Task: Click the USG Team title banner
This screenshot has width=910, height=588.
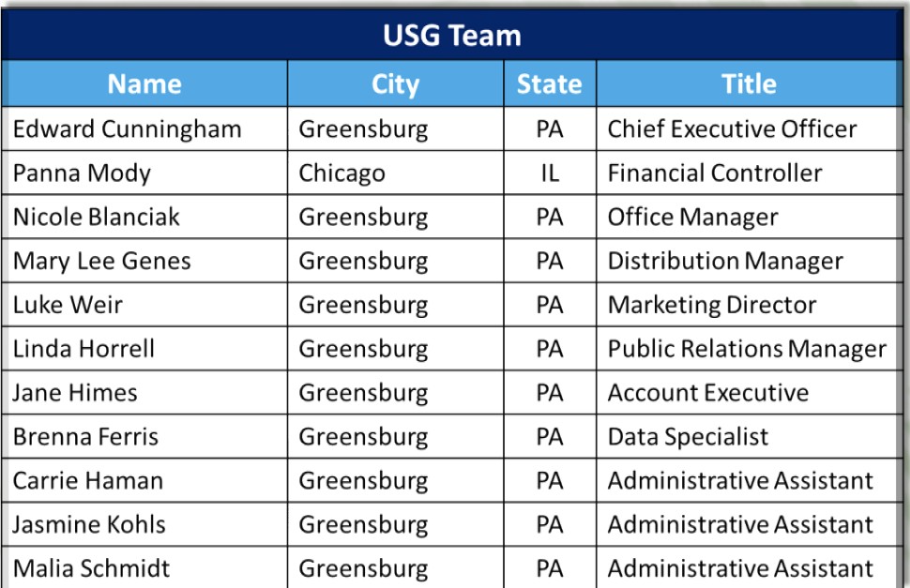Action: 451,36
